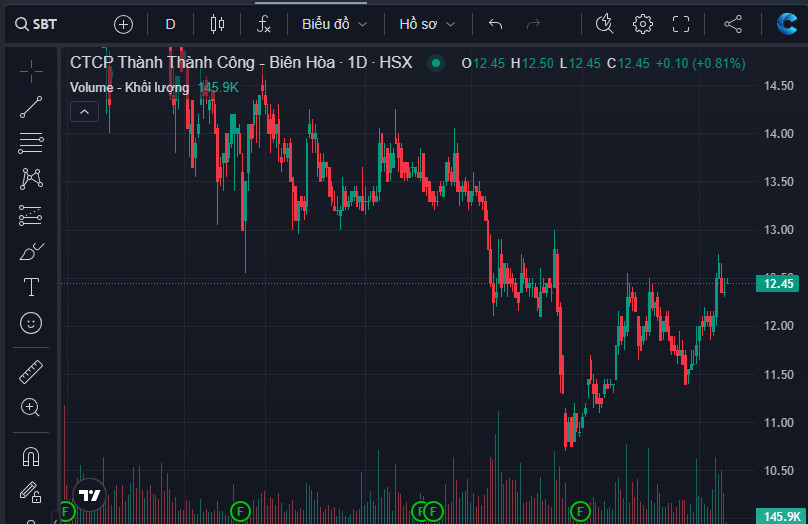808x524 pixels.
Task: Open the candlestick chart type menu
Action: point(217,24)
